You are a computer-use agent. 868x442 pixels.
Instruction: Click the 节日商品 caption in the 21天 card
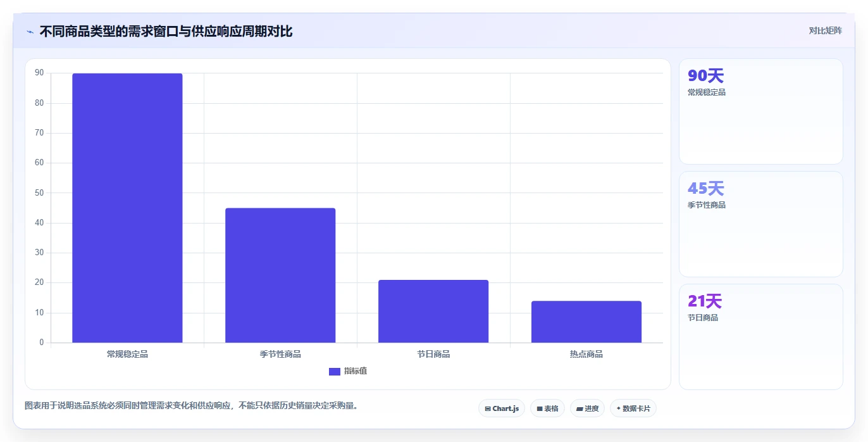[703, 318]
